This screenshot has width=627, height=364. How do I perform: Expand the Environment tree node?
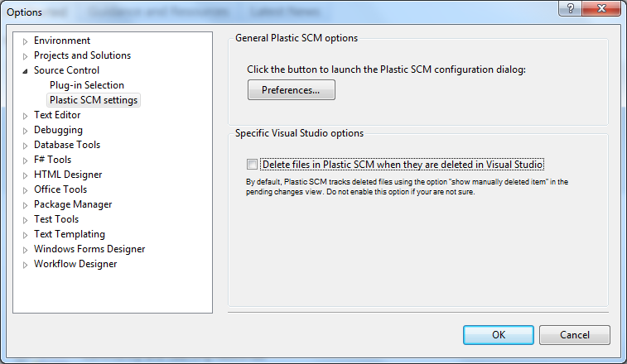click(26, 41)
